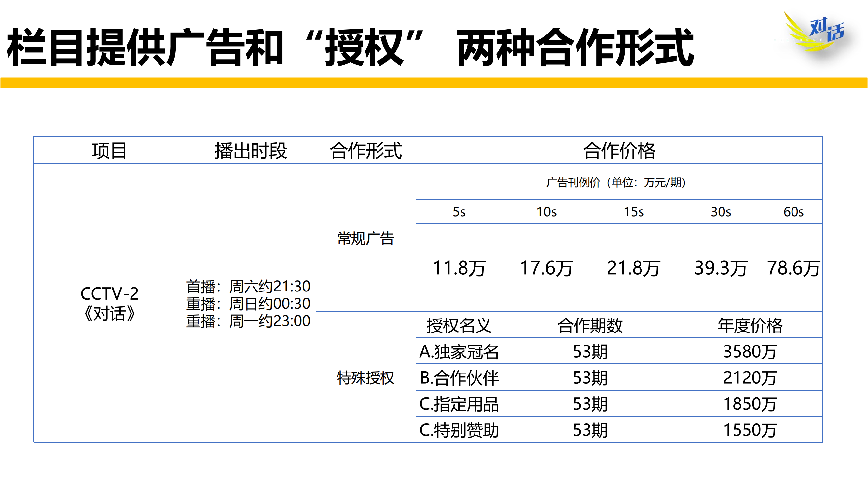Select the 常规广告 cell

pos(366,238)
